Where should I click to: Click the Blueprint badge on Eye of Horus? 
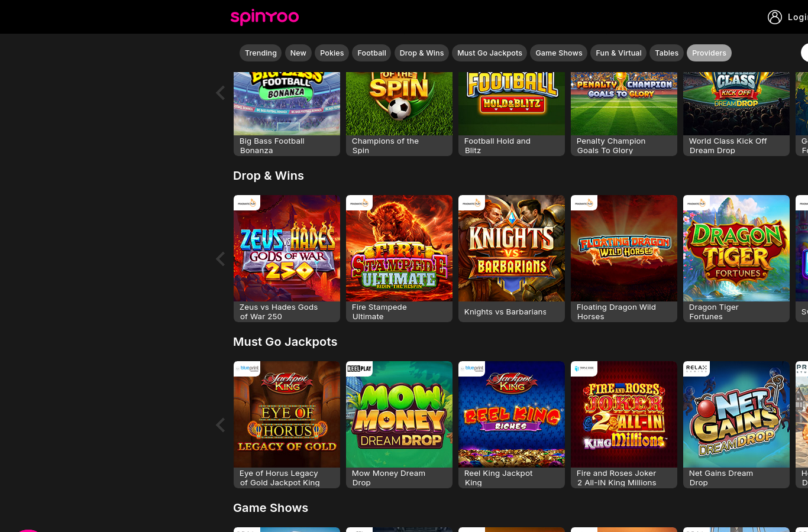(x=247, y=369)
